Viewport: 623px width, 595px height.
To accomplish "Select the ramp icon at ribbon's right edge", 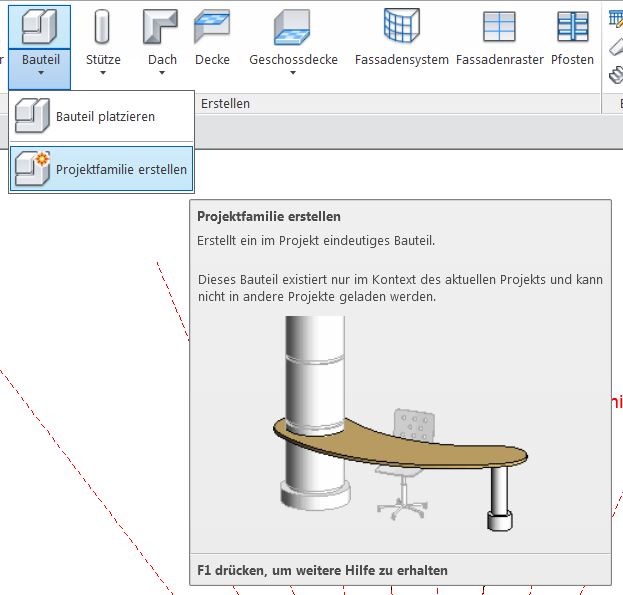I will [x=615, y=44].
